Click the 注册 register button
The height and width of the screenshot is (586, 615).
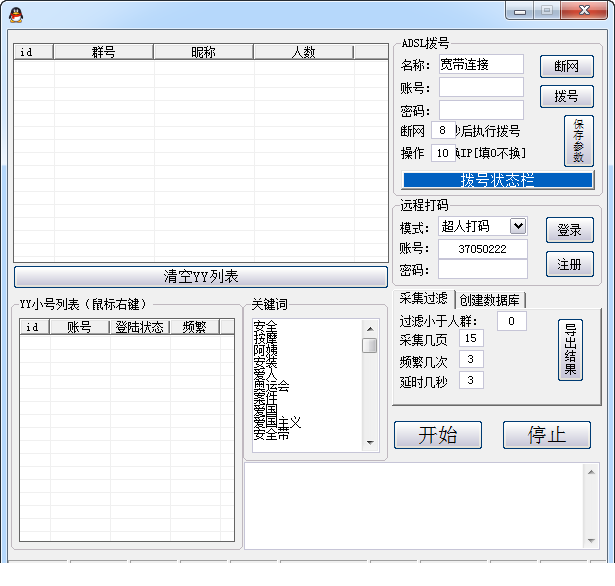[x=570, y=264]
